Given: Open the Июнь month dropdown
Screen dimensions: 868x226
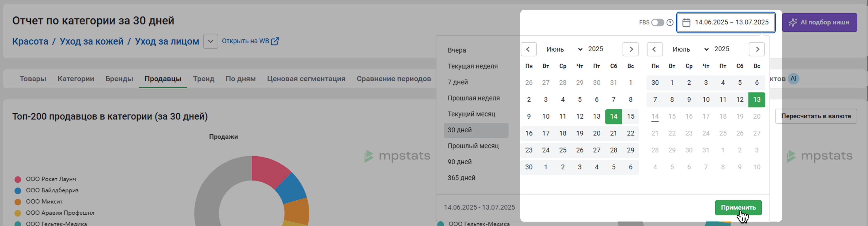Looking at the screenshot, I should pyautogui.click(x=564, y=49).
